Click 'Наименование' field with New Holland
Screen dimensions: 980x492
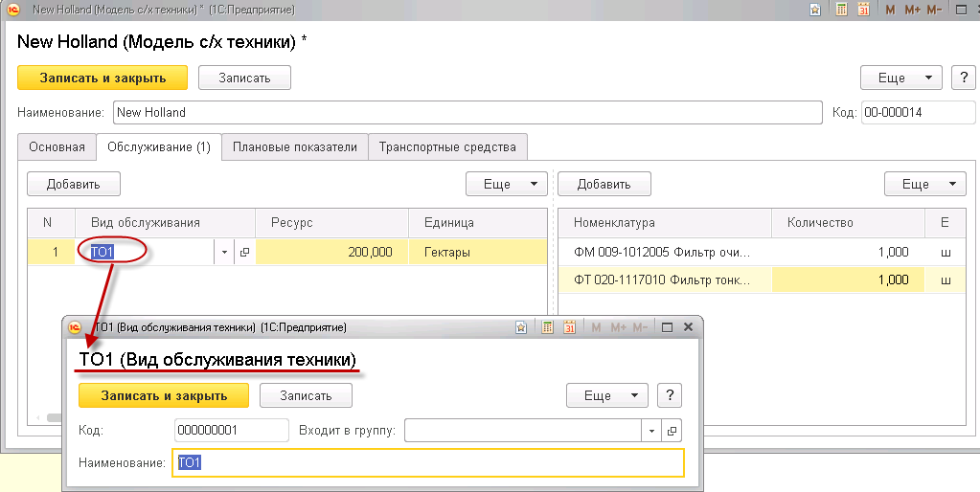(x=468, y=113)
